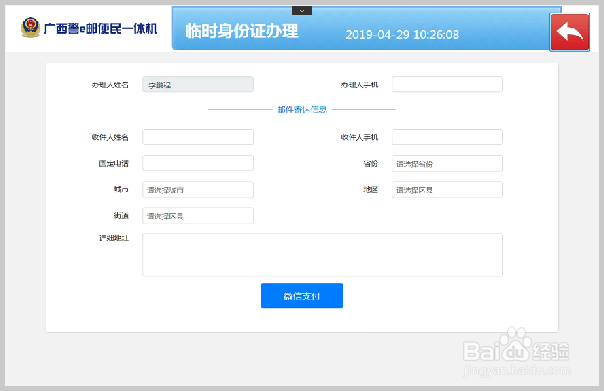This screenshot has width=604, height=391.
Task: Click the 固定电话 label
Action: tap(114, 163)
